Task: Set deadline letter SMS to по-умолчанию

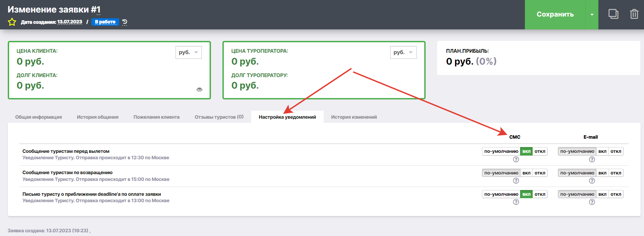Action: click(x=501, y=194)
